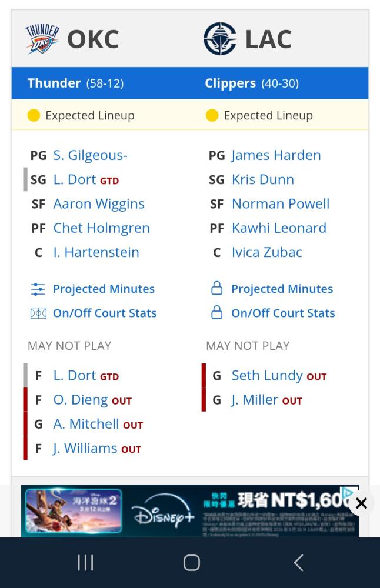Open Chet Holmgren player link
380x588 pixels.
(x=101, y=228)
